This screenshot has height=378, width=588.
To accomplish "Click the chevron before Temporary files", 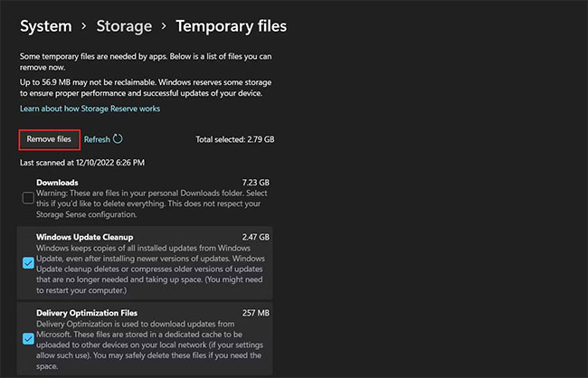I will (x=164, y=27).
